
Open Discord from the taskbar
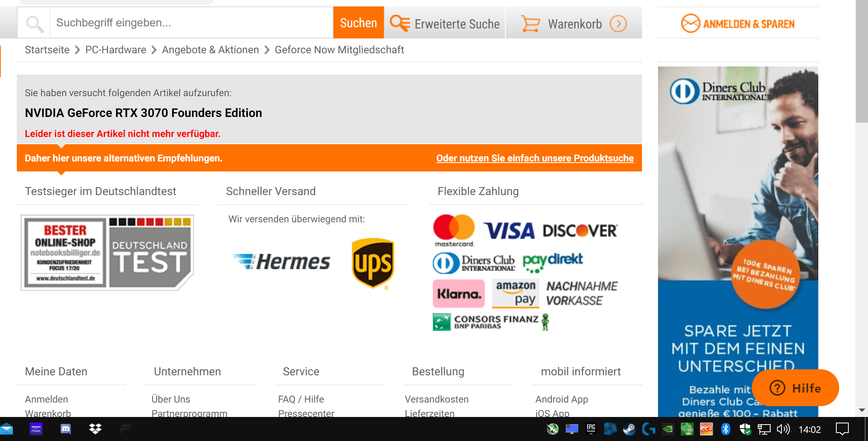point(66,429)
